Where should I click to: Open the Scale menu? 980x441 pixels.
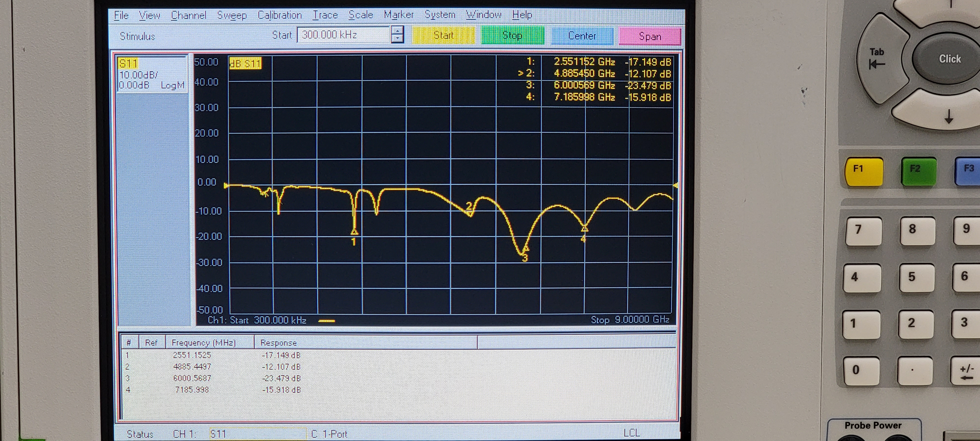[360, 15]
